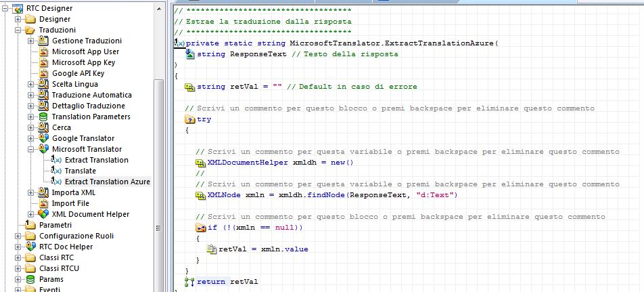Click the Microsoft Translator class icon

point(43,149)
